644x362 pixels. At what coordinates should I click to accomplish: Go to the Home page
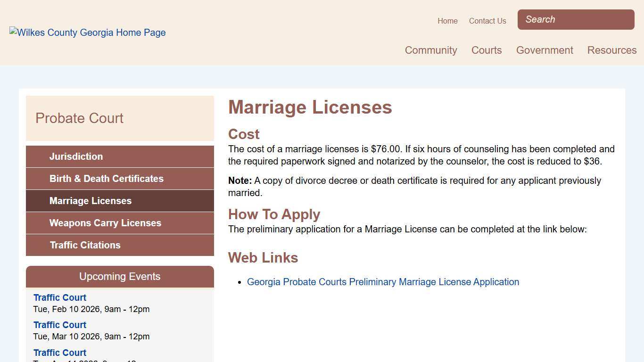point(447,21)
